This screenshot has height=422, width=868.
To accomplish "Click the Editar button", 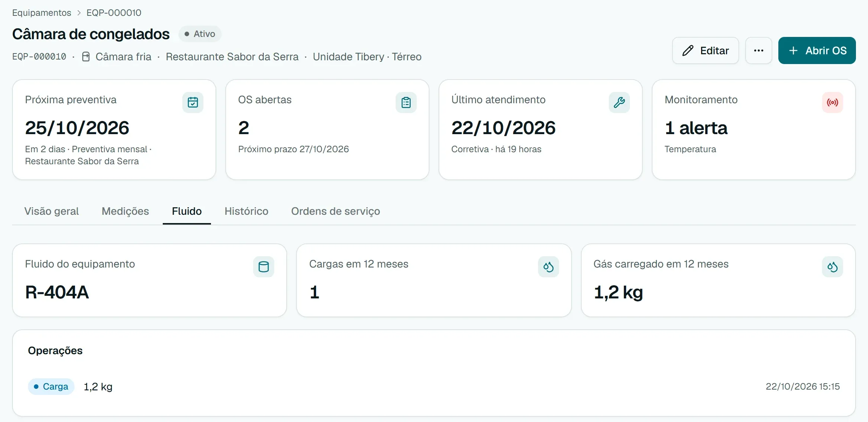I will [706, 50].
